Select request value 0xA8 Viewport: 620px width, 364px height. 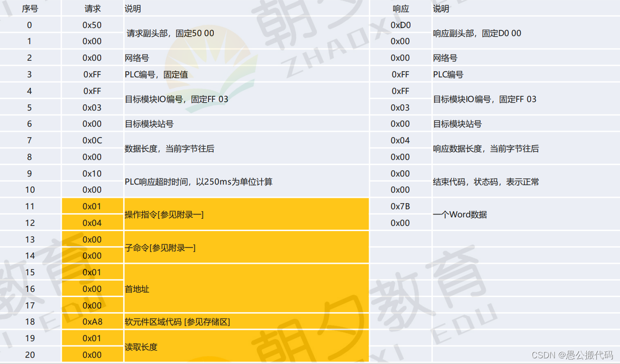point(92,322)
